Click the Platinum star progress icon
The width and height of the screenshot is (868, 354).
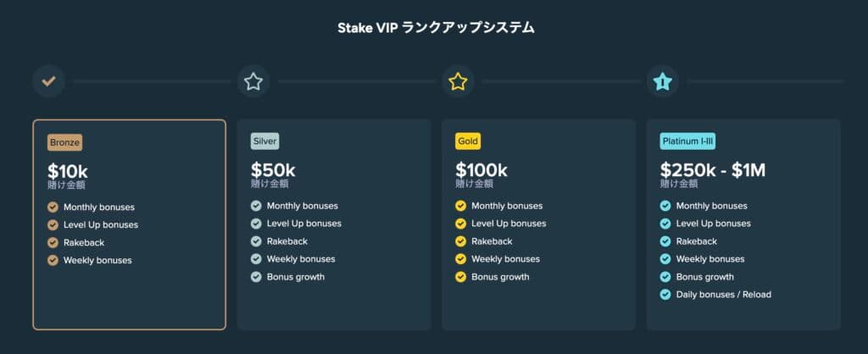coord(663,81)
